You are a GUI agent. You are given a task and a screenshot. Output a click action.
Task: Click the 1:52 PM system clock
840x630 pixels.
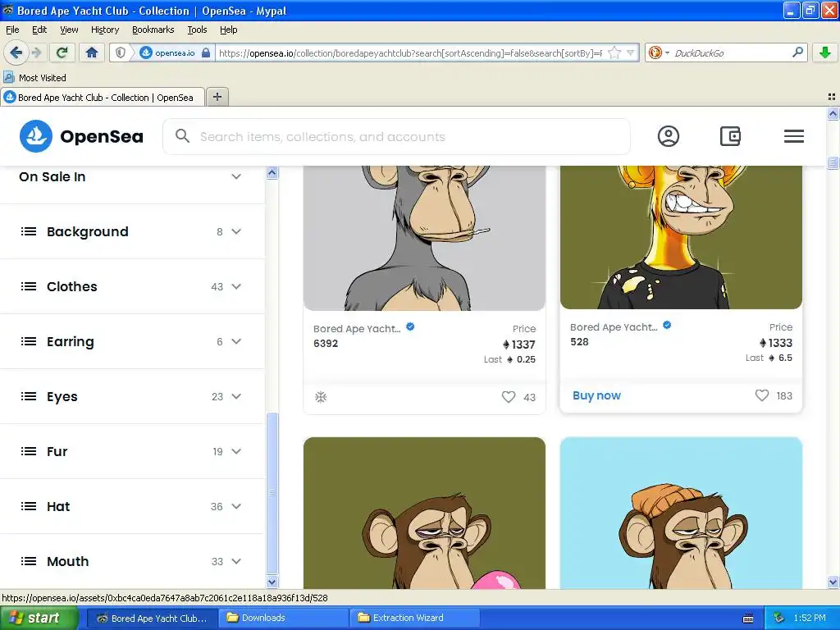point(810,618)
